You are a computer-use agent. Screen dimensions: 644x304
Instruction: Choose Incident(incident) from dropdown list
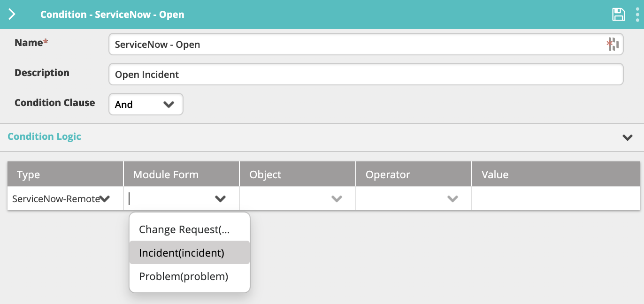(190, 253)
